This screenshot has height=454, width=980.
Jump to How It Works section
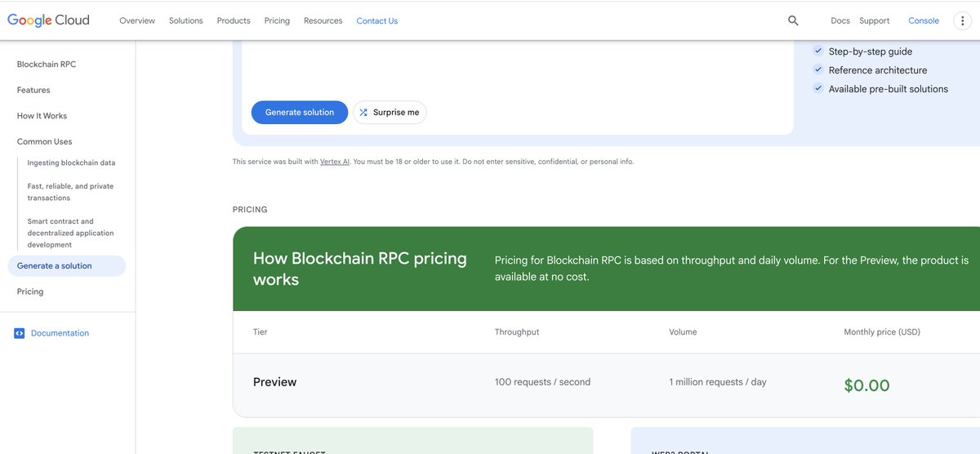tap(42, 116)
